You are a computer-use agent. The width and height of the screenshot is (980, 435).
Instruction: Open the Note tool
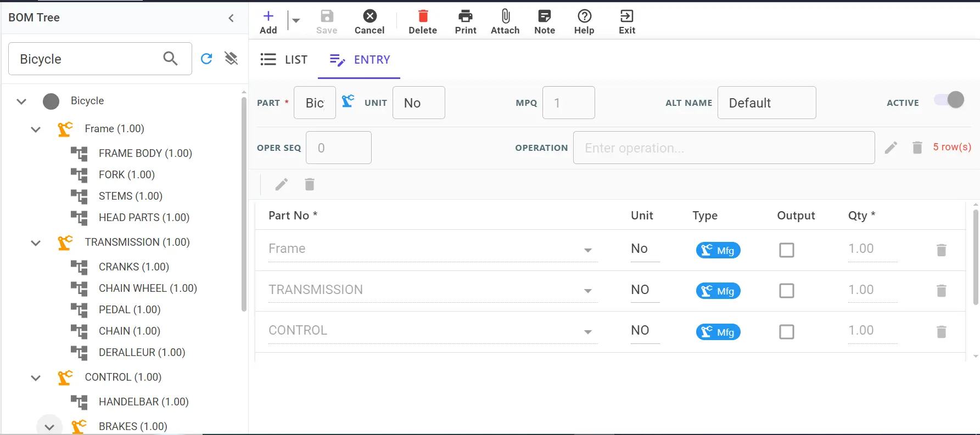[x=545, y=22]
